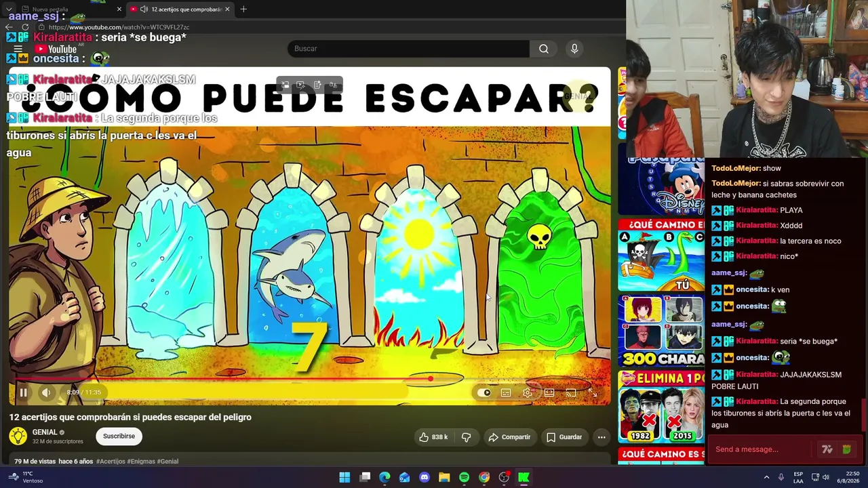Dislike the video

pyautogui.click(x=466, y=437)
